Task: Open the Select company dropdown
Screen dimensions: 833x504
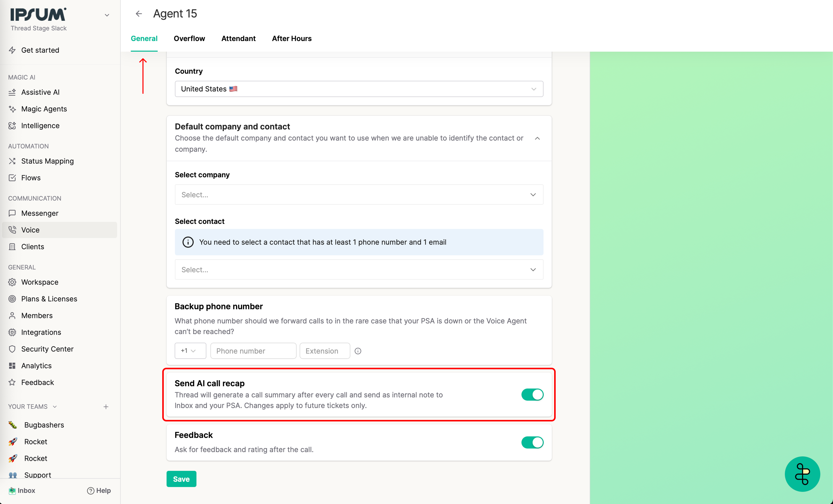Action: (359, 195)
